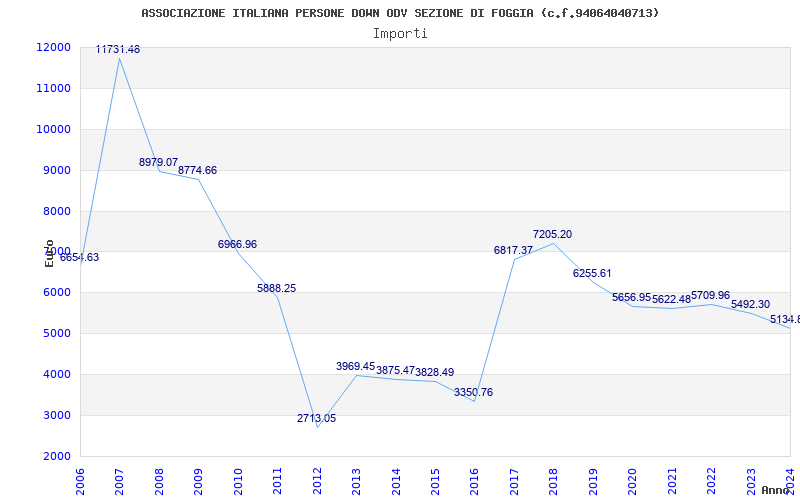Click the y-axis value 3000
The image size is (800, 500).
pos(56,415)
